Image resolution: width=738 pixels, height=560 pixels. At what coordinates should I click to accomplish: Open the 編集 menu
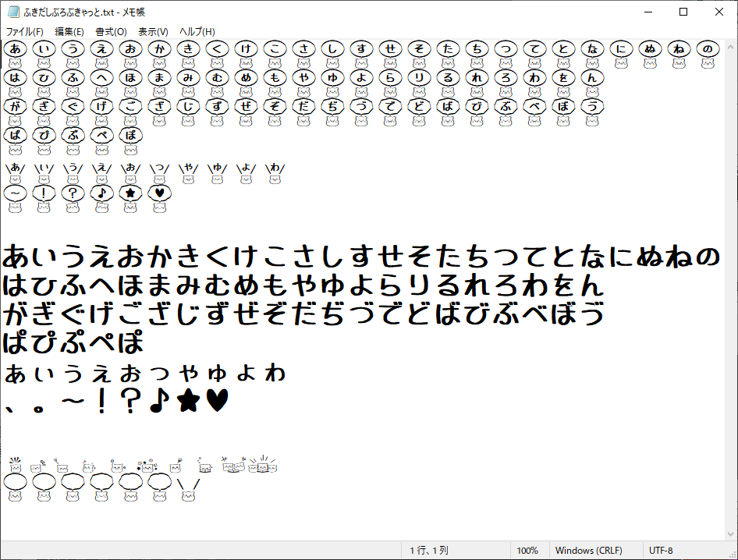pyautogui.click(x=67, y=31)
